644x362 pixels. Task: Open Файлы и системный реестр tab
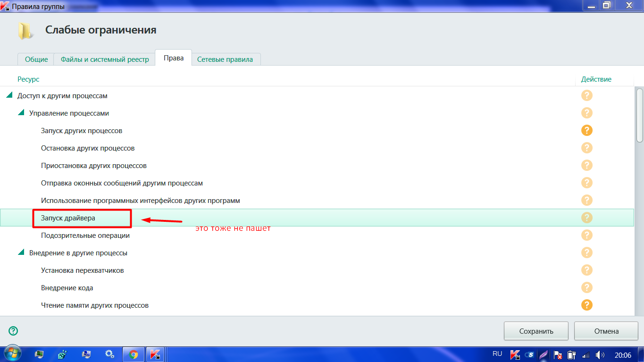point(105,59)
